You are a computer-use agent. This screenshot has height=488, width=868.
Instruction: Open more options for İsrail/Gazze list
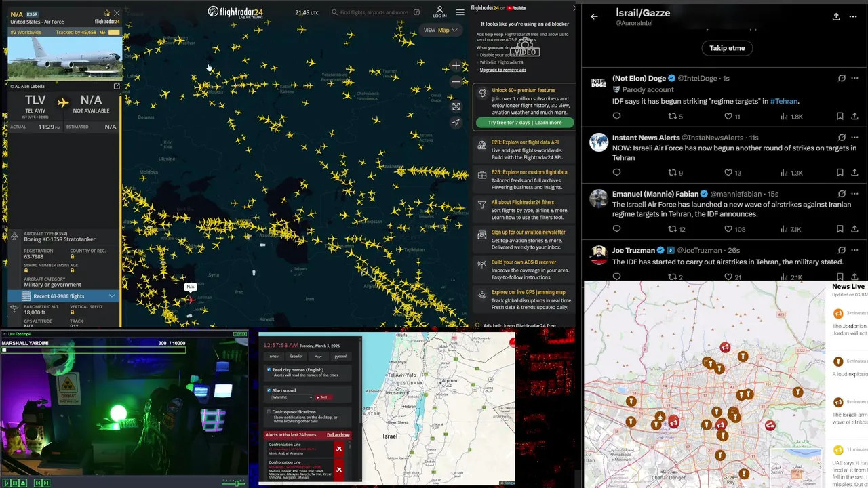[853, 16]
